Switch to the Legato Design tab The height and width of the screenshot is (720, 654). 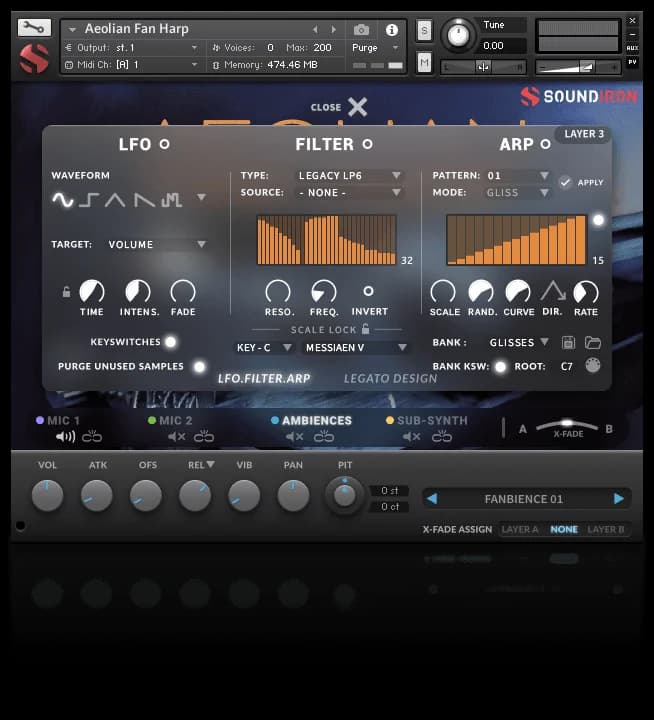[390, 379]
